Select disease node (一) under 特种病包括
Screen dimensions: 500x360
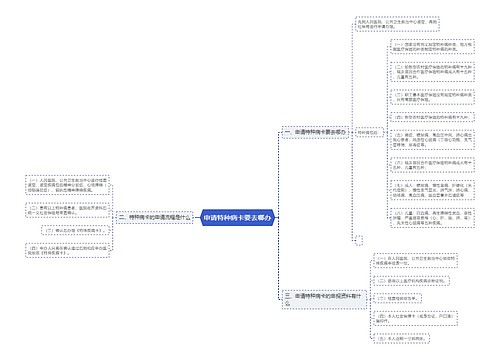[432, 46]
